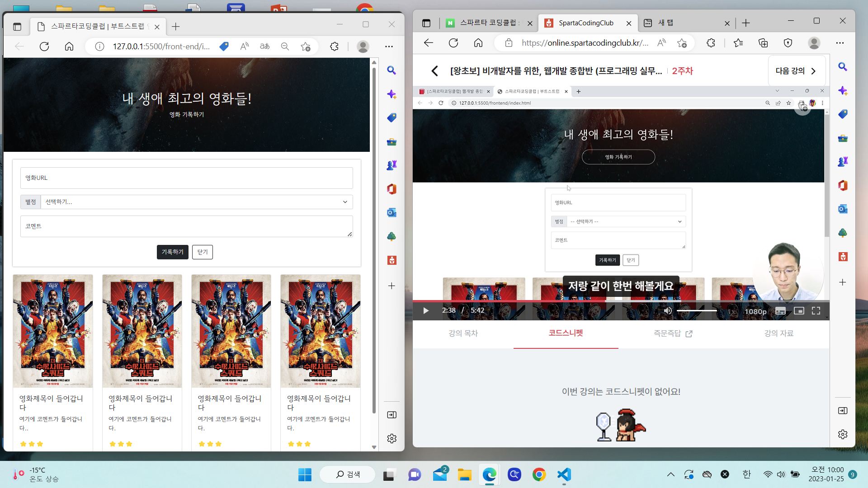Open tab actions menu in right browser
Viewport: 868px width, 488px height.
point(426,23)
